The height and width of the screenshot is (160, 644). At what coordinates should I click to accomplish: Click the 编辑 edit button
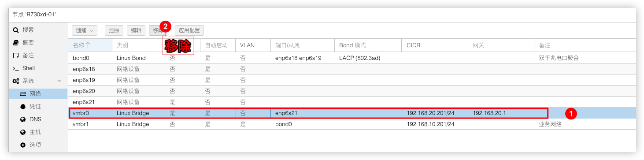coord(136,30)
